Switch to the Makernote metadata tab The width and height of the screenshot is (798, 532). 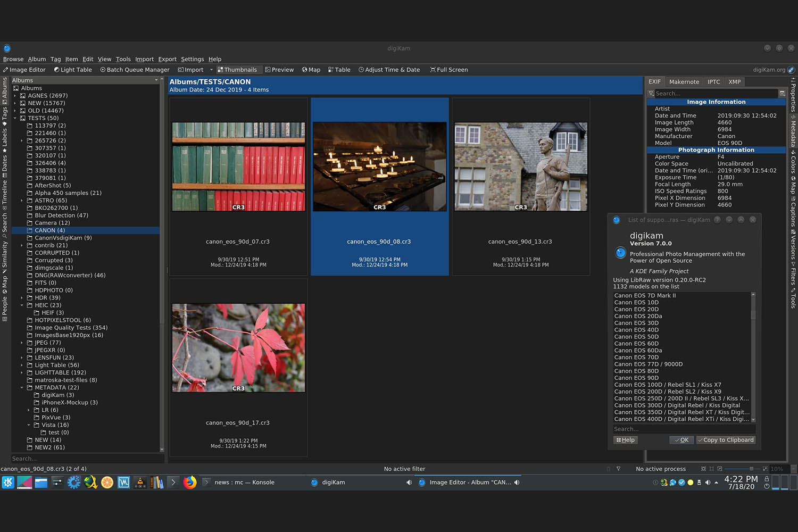(684, 82)
